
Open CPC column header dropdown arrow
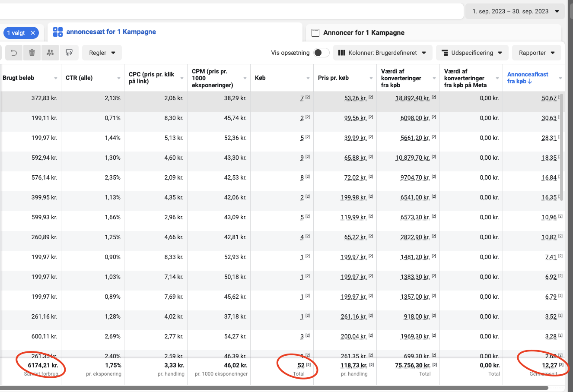(182, 78)
